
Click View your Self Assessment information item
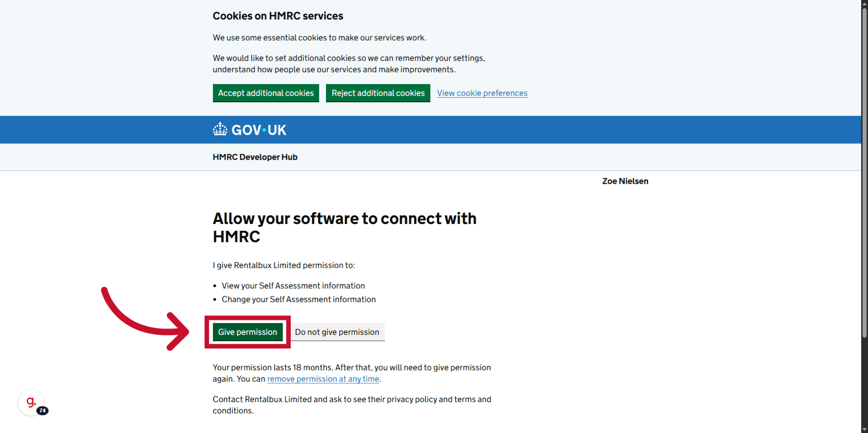(x=293, y=286)
